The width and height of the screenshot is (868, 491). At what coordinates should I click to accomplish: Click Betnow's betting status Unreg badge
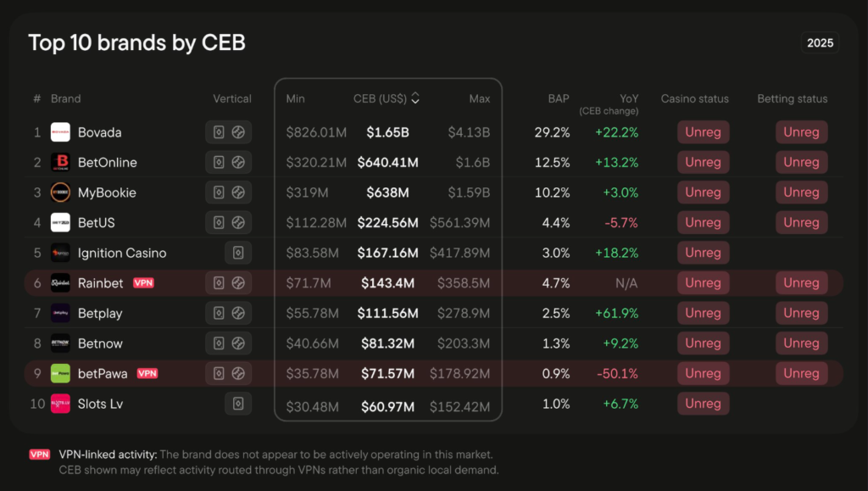pos(801,343)
